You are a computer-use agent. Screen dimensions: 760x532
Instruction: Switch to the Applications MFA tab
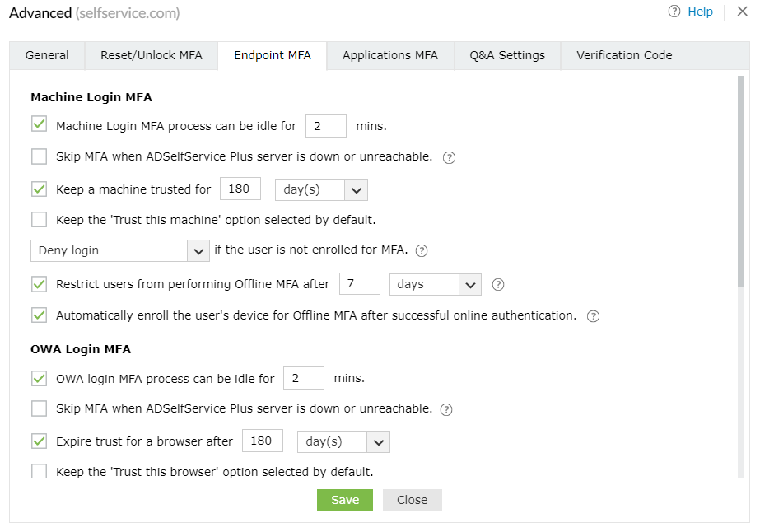(x=390, y=55)
